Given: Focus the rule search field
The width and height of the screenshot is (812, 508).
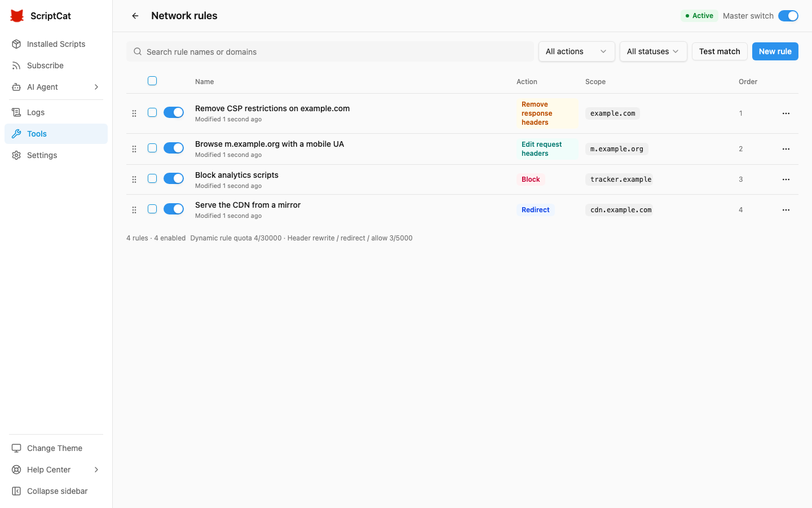Looking at the screenshot, I should tap(330, 51).
